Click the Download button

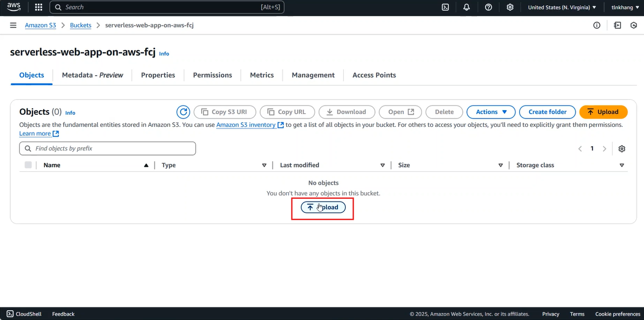(x=347, y=112)
